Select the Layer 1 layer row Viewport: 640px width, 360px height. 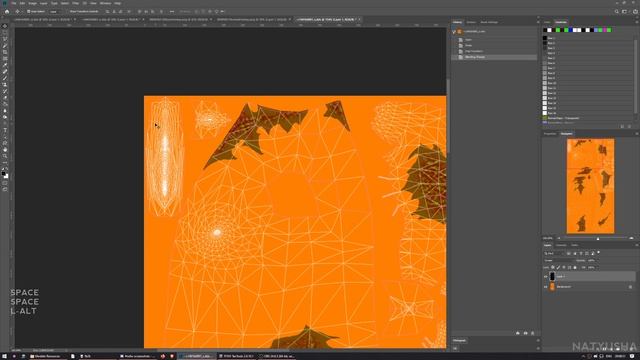pyautogui.click(x=589, y=276)
